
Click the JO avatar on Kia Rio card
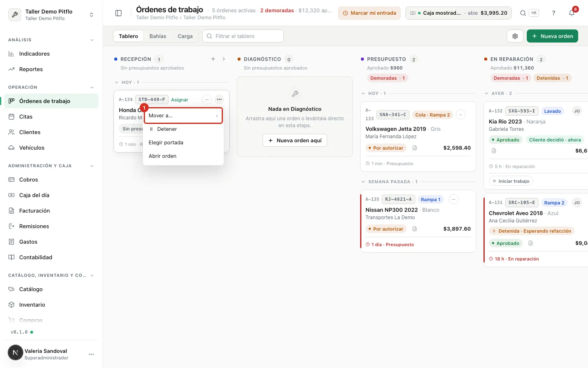tap(577, 111)
